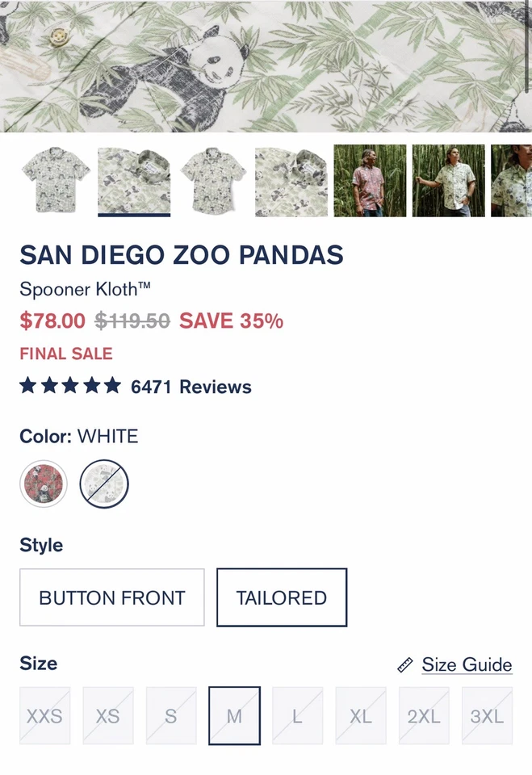Open the fabric close-up pattern thumbnail
Viewport: 532px width, 775px height.
point(292,179)
